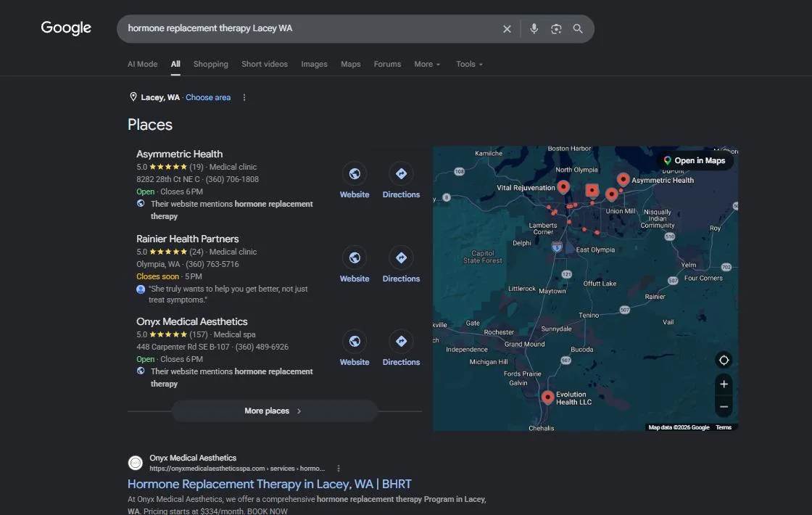Open the Rainier Health Partners place listing

coord(188,239)
